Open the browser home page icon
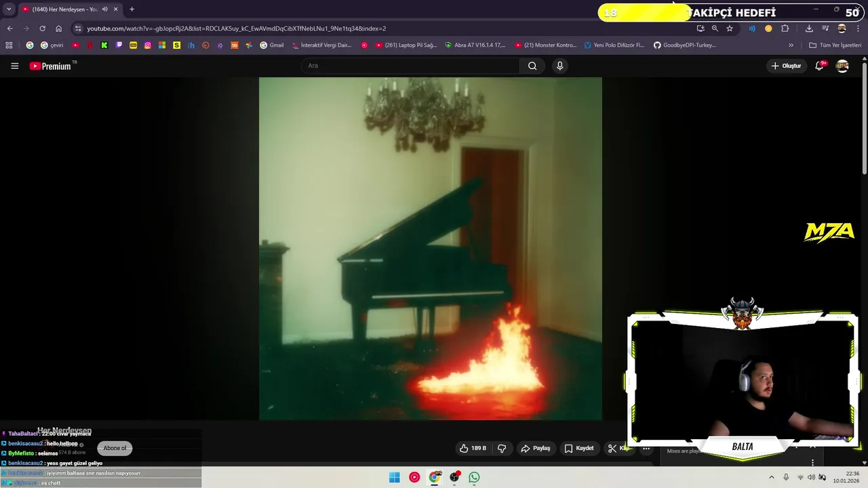Screen dimensions: 868x488 pyautogui.click(x=58, y=28)
